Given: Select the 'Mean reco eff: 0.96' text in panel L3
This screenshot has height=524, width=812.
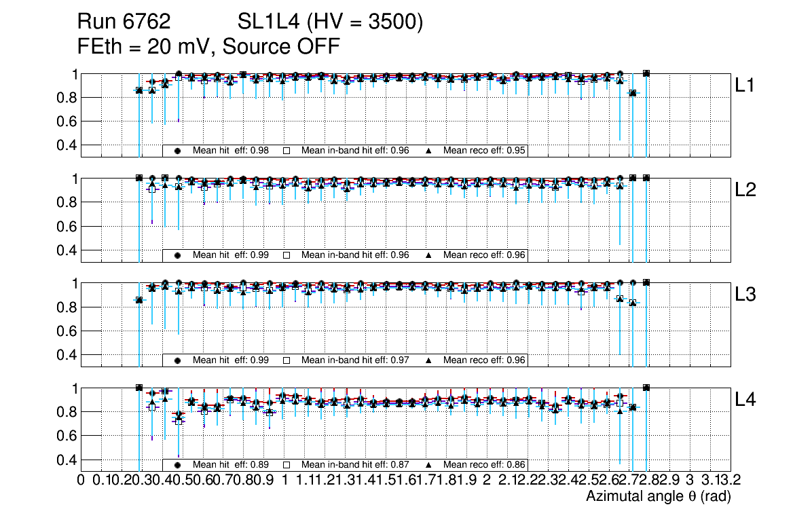Looking at the screenshot, I should coord(485,360).
